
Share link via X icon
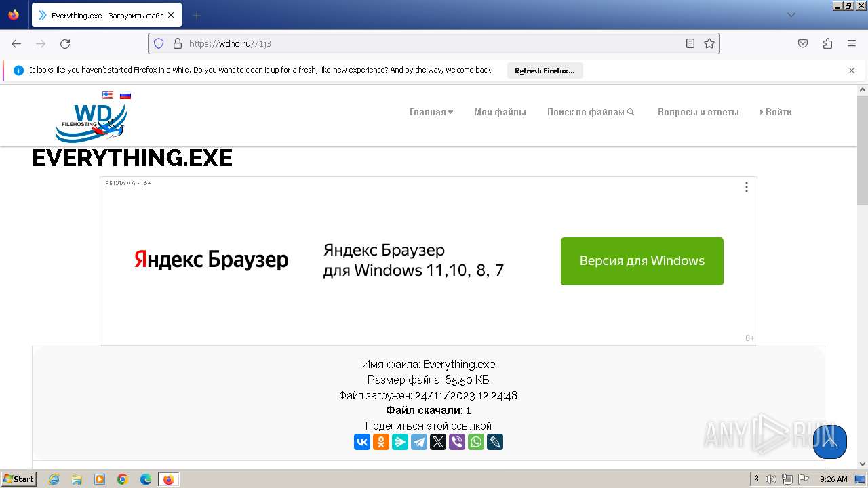coord(438,442)
